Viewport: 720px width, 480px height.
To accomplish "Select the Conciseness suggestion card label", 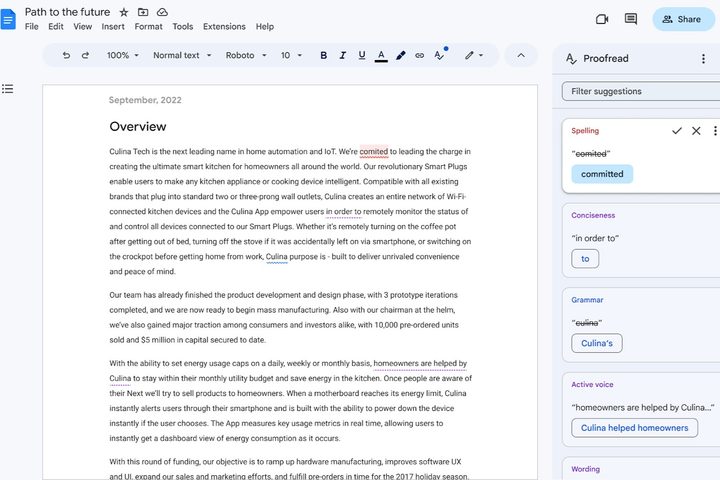I will [593, 215].
